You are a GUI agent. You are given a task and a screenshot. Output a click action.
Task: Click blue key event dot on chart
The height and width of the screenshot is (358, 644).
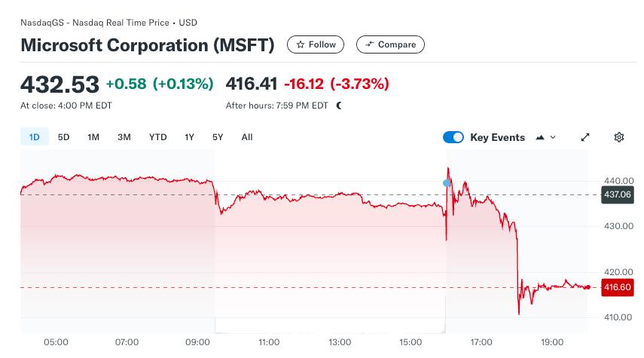[447, 182]
